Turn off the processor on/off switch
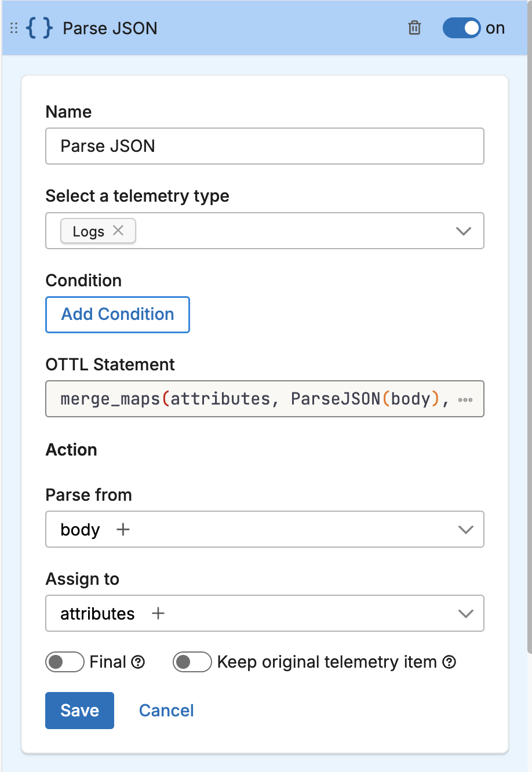The image size is (532, 772). point(461,28)
